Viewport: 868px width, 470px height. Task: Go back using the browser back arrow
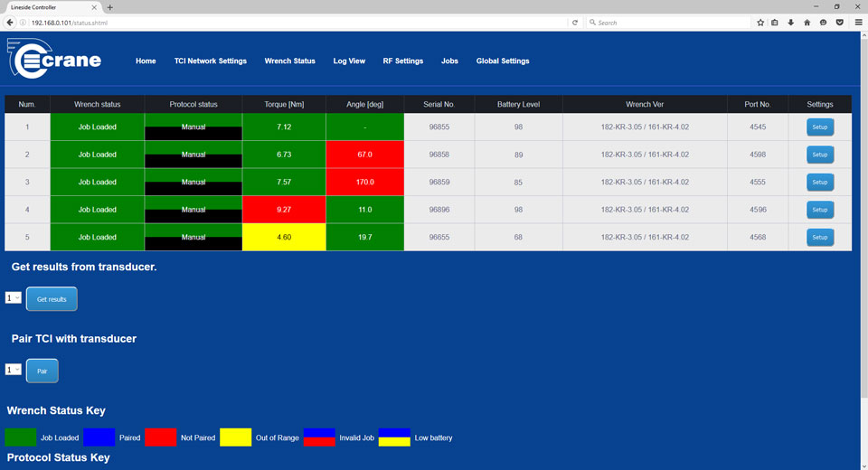pos(11,23)
